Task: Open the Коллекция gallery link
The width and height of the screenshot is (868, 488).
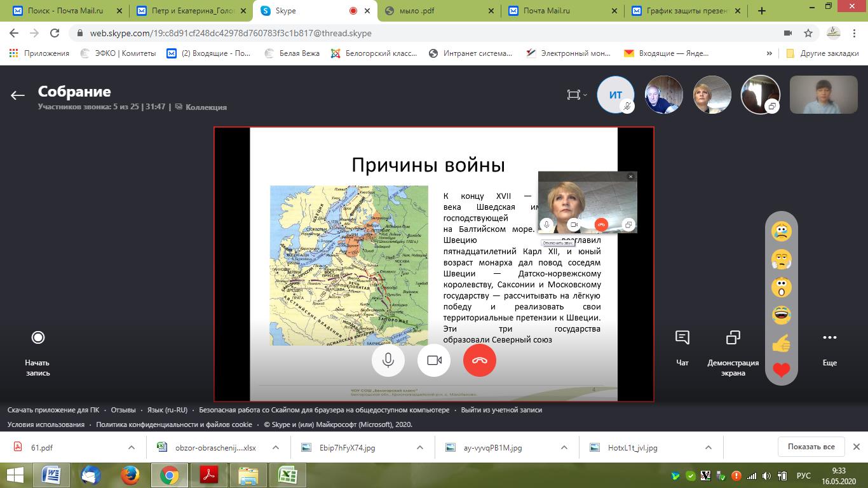Action: click(x=205, y=107)
